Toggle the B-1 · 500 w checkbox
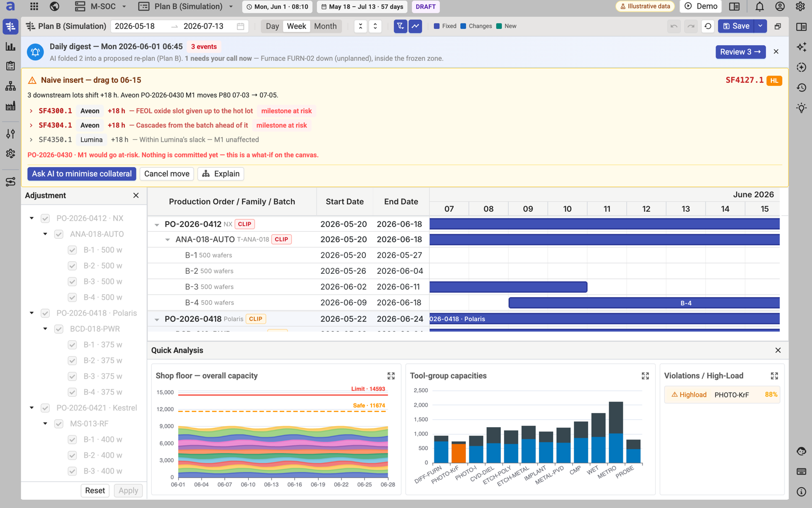Viewport: 812px width, 508px height. coord(72,250)
